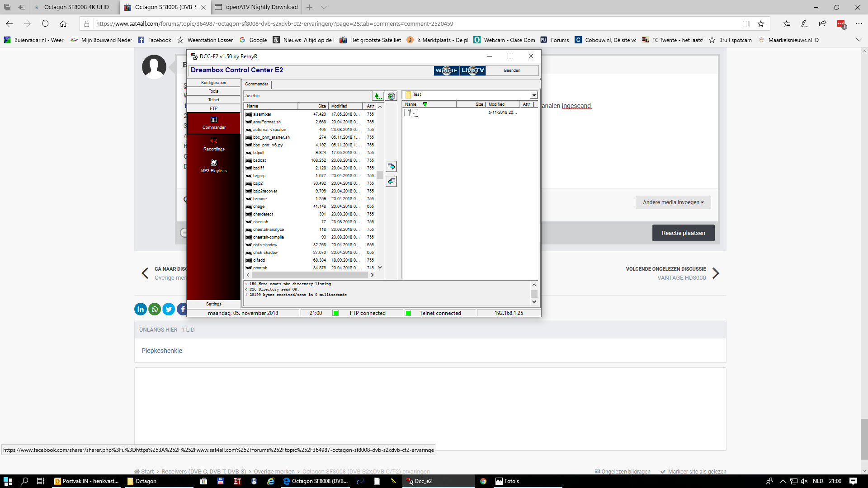Screen dimensions: 868x488
Task: Click Markeer site als gelezen link
Action: click(693, 471)
